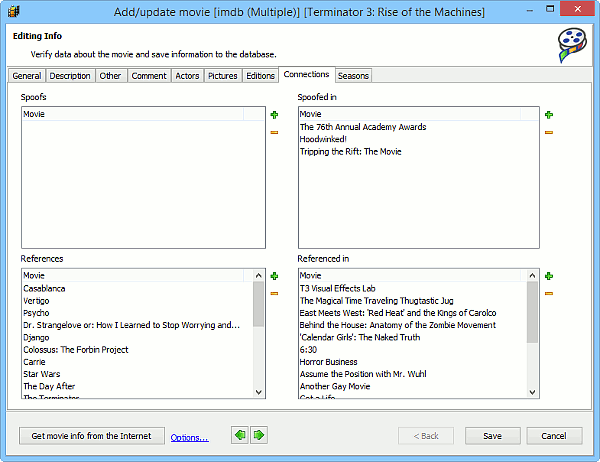Select Tripping the Rift: The Movie
The image size is (600, 462).
pos(351,151)
